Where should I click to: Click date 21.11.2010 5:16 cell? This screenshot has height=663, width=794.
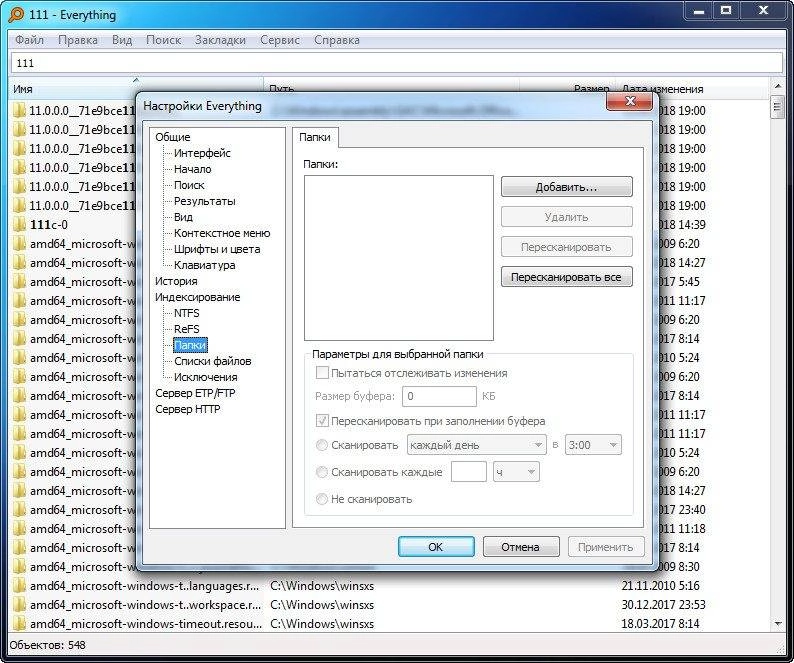[660, 586]
